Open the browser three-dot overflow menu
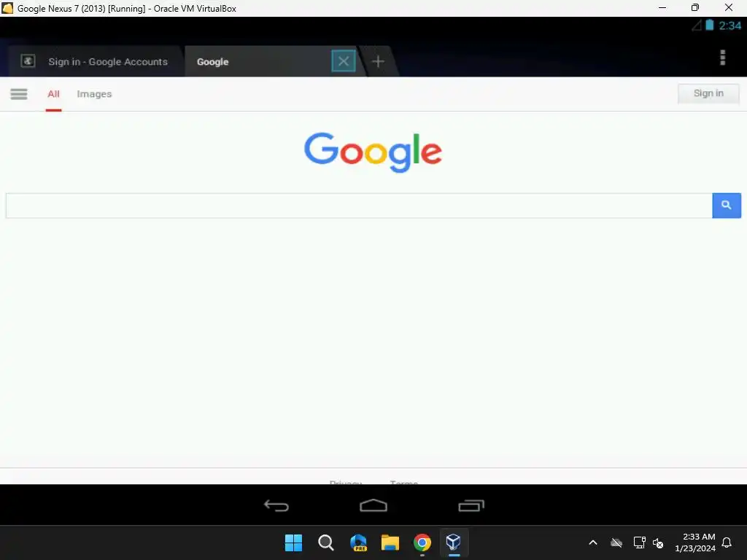Image resolution: width=747 pixels, height=560 pixels. [722, 58]
